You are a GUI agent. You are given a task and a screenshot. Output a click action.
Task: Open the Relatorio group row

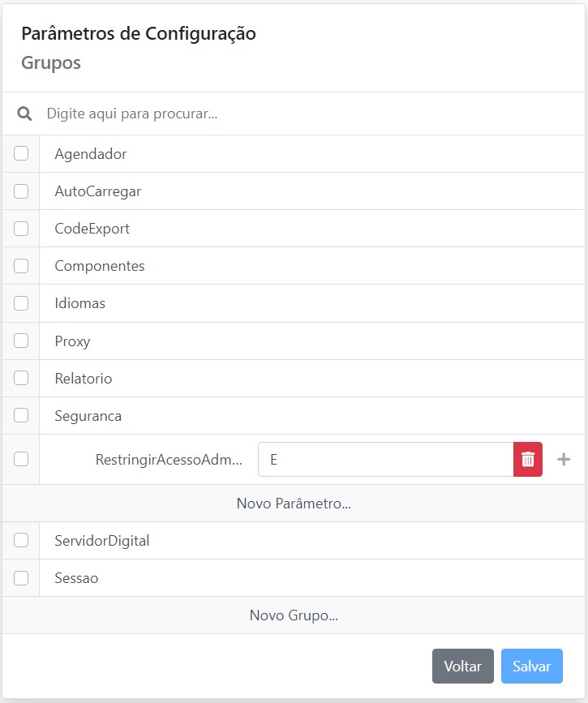(x=84, y=379)
